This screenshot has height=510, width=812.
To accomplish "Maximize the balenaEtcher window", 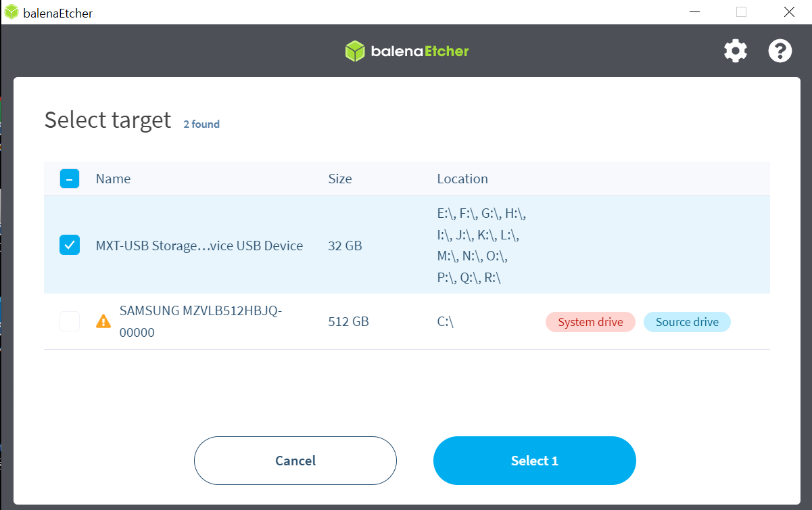I will tap(742, 11).
